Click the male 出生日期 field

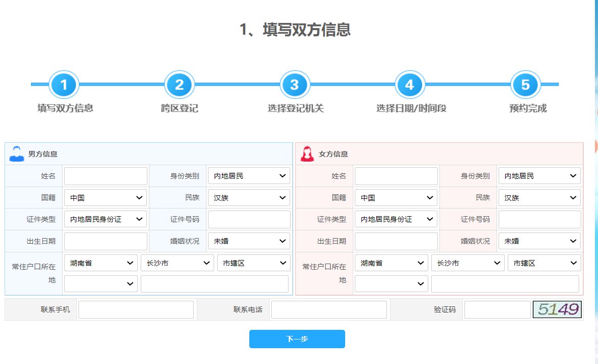(x=106, y=241)
